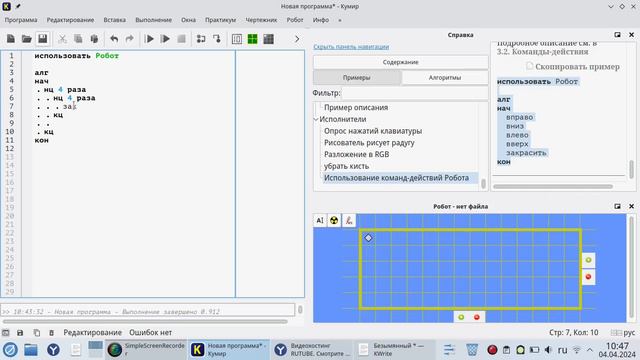Toggle temperature mode icon in Robot window
Image resolution: width=640 pixels, height=360 pixels.
click(x=349, y=220)
